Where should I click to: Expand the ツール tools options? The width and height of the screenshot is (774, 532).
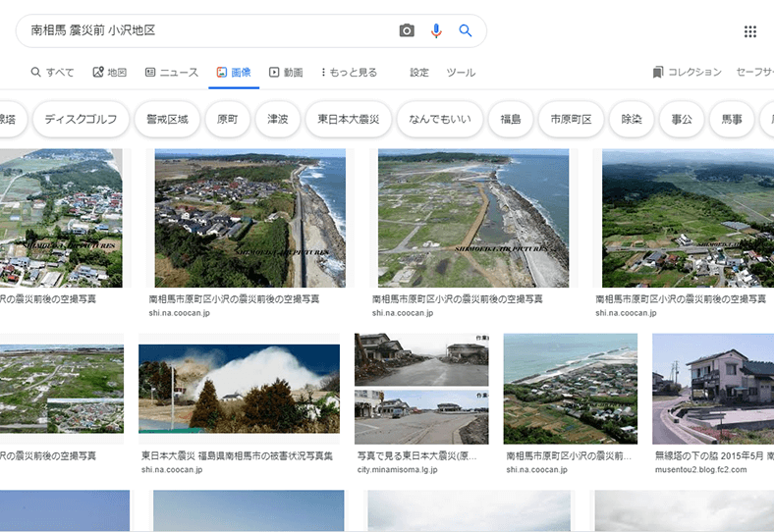(461, 73)
